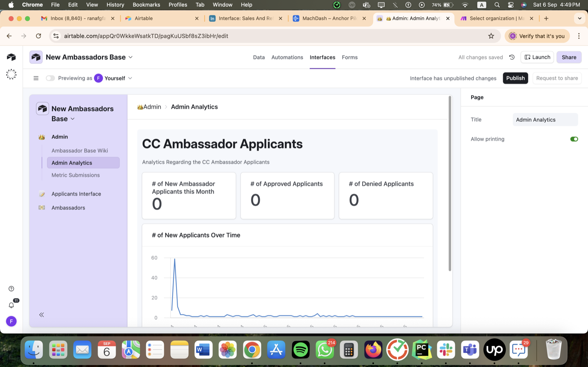This screenshot has height=367, width=588.
Task: Select the # of Denied Applicants card
Action: coord(386,196)
